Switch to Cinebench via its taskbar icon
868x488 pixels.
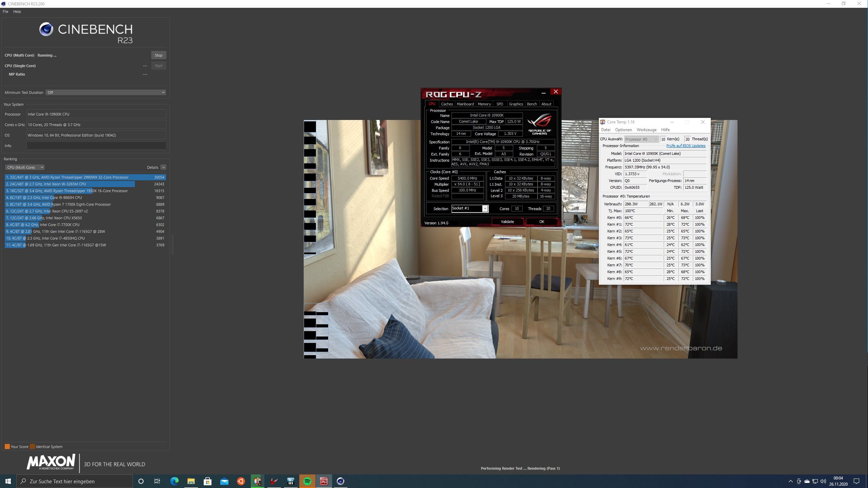340,481
